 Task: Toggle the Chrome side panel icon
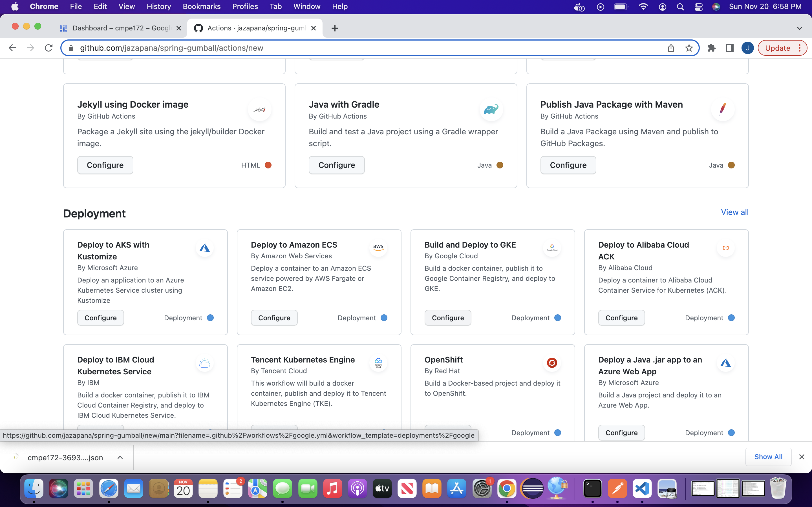(729, 48)
